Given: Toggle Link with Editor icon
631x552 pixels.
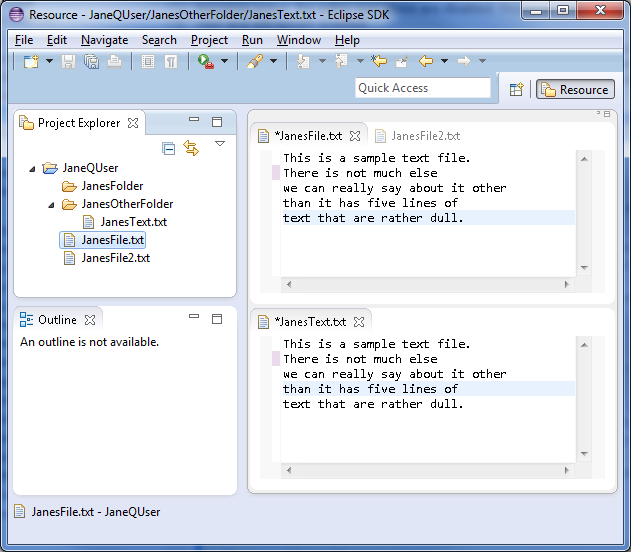Looking at the screenshot, I should click(x=191, y=148).
